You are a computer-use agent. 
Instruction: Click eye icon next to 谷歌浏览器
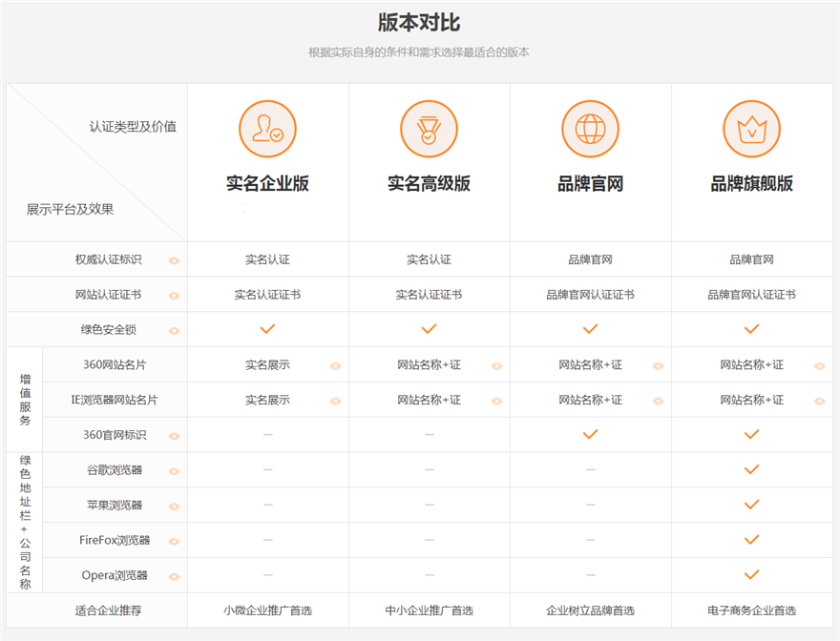pyautogui.click(x=174, y=471)
